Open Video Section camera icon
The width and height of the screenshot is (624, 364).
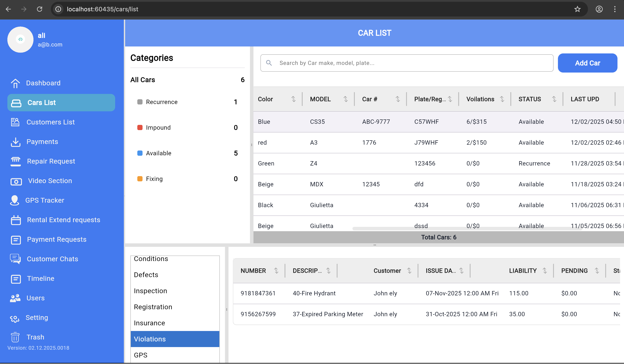16,181
